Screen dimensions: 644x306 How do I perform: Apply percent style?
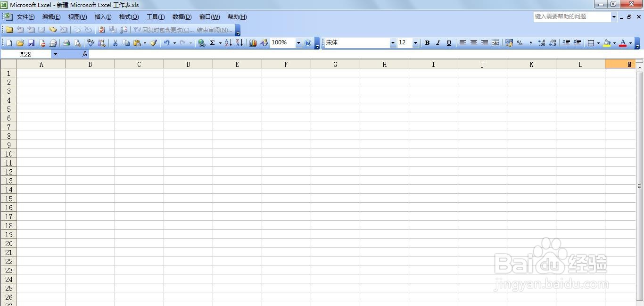[x=520, y=43]
